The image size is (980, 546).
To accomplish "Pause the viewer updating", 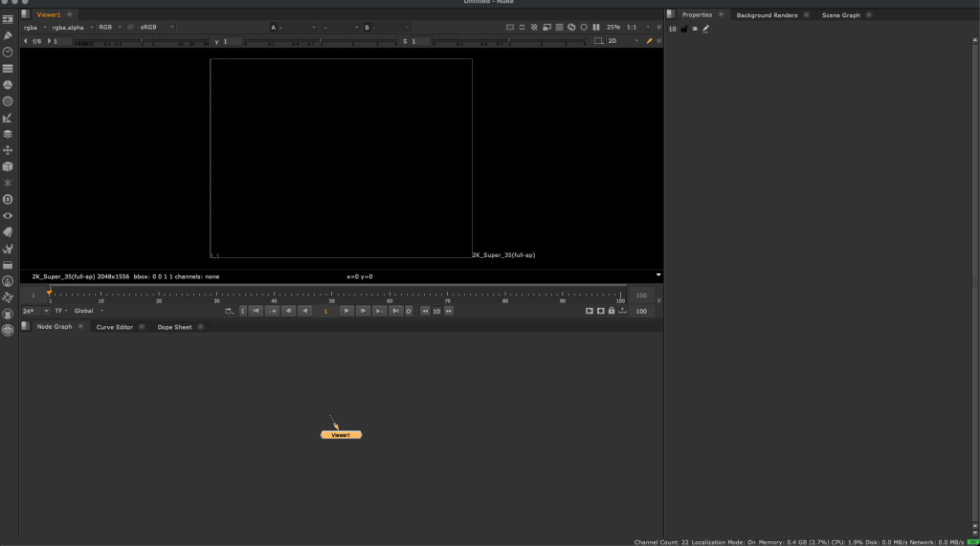I will click(596, 28).
